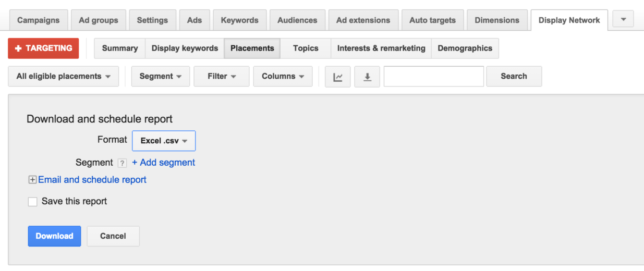Screen dimensions: 644x271
Task: Check the Save this report checkbox
Action: 32,202
